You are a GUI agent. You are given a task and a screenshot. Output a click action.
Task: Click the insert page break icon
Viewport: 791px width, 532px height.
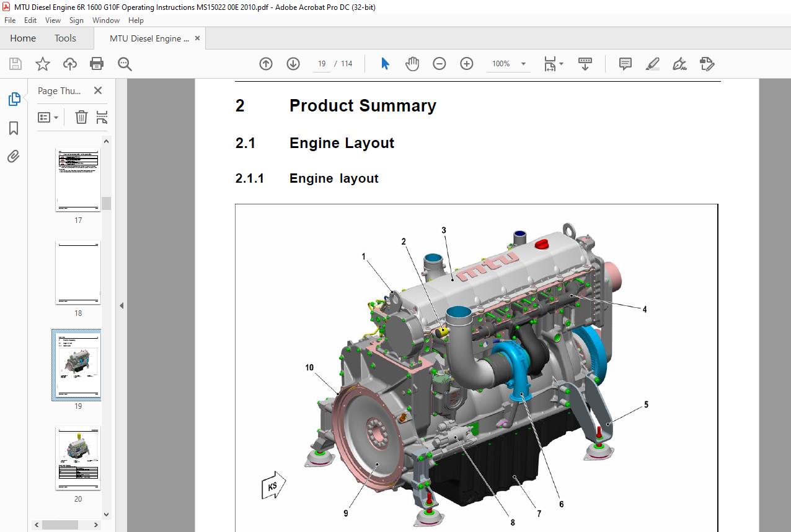click(102, 117)
